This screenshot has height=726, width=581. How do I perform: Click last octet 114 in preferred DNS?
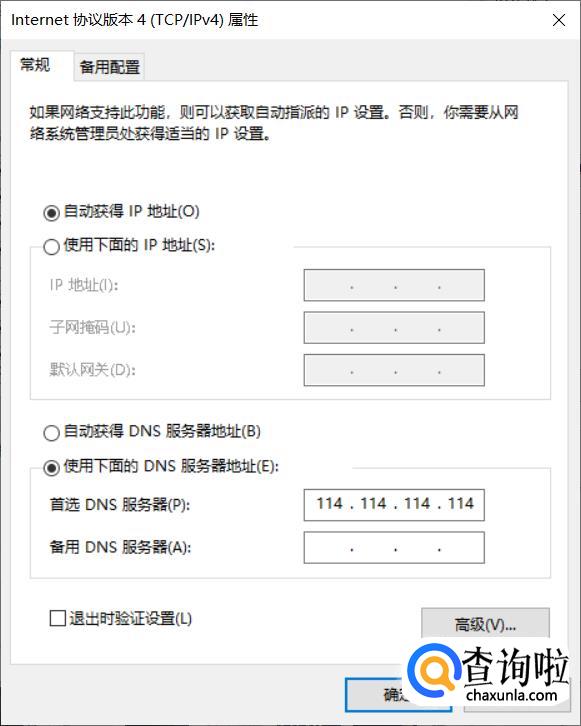coord(461,503)
